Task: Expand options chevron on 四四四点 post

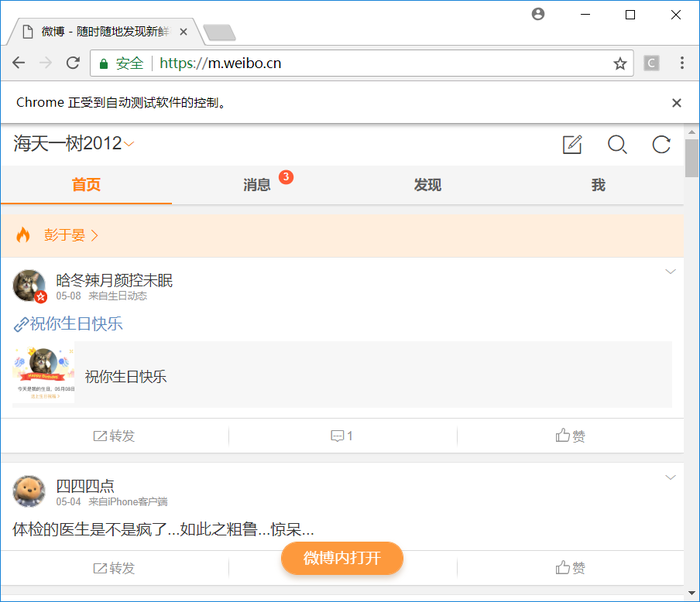Action: coord(670,477)
